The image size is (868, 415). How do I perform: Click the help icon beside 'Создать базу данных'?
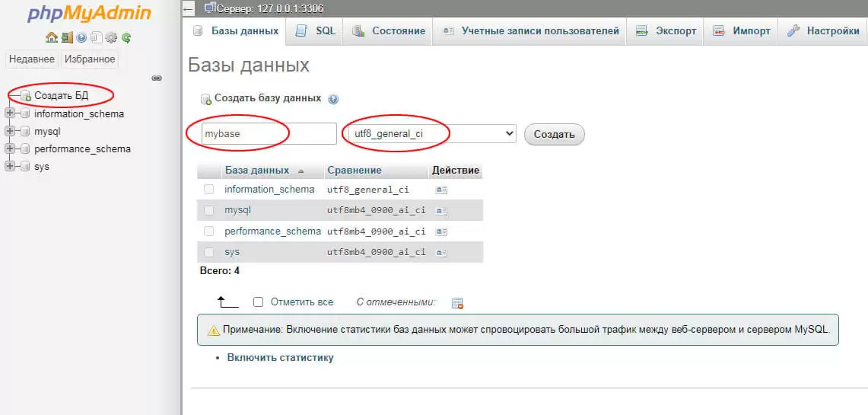click(333, 99)
